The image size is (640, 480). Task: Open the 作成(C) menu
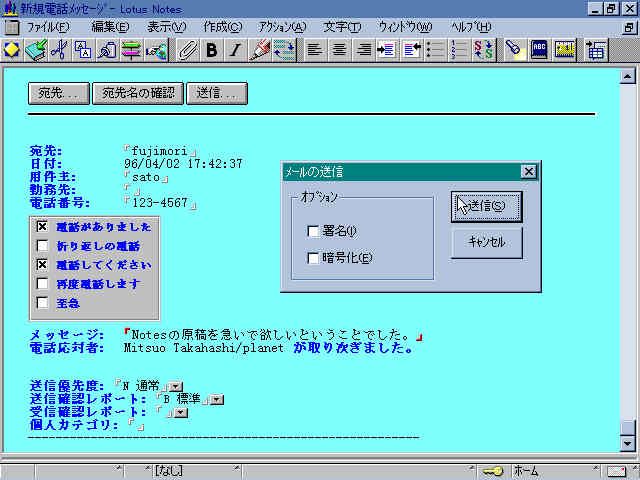pos(223,27)
